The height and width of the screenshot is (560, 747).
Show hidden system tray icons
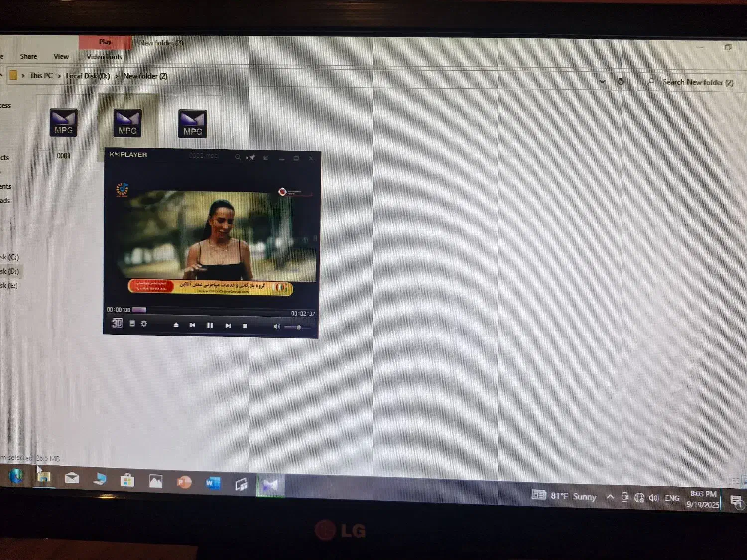pyautogui.click(x=610, y=497)
